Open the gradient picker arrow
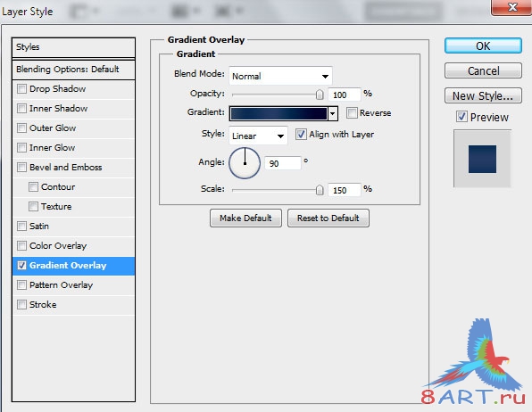Viewport: 532px width, 412px height. pyautogui.click(x=333, y=113)
